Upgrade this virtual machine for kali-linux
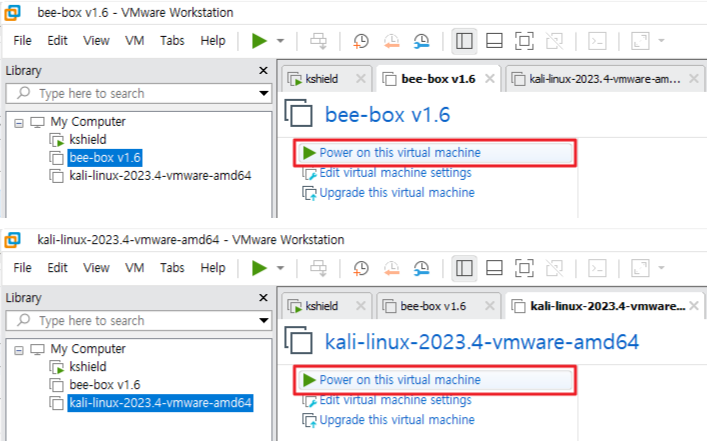 tap(396, 420)
